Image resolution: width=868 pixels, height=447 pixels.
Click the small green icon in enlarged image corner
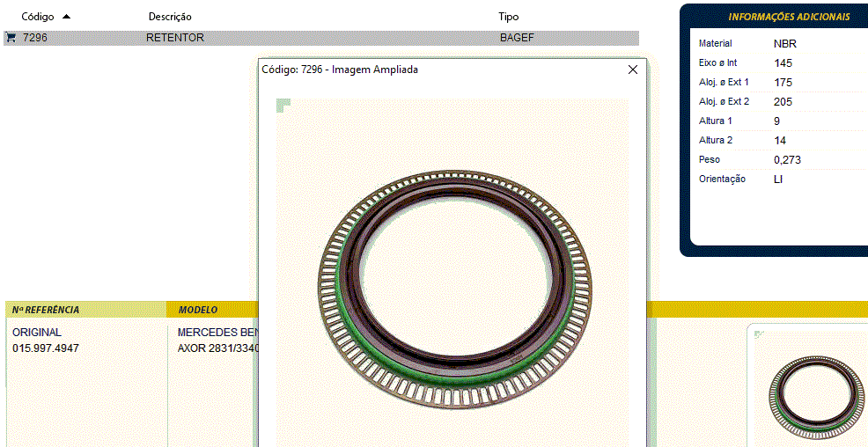pos(283,106)
